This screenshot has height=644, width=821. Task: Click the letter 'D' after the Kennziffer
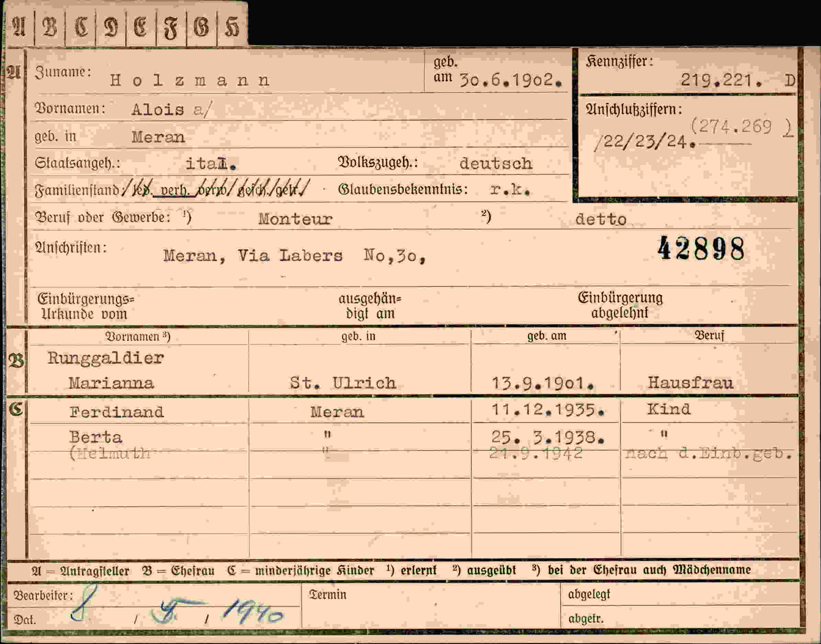coord(790,81)
